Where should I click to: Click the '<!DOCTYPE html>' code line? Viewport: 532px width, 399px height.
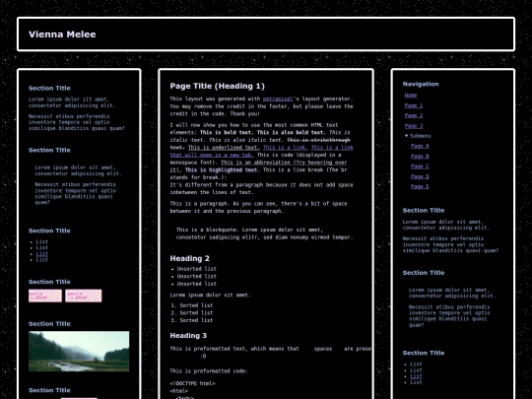tap(192, 383)
